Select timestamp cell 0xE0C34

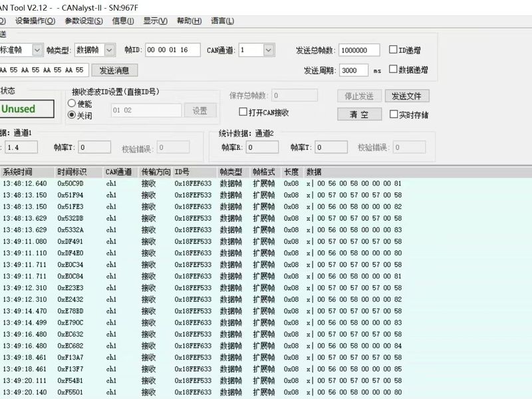pos(70,265)
